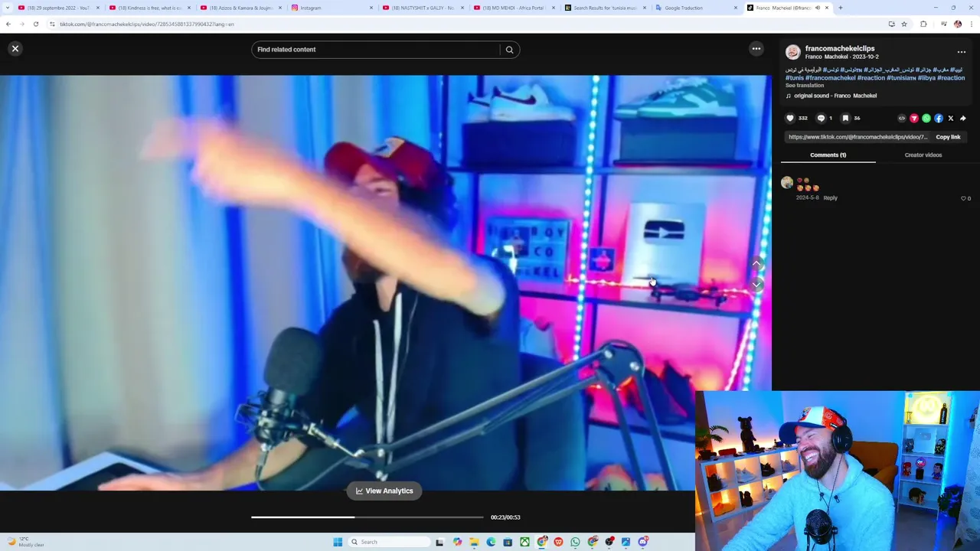Send to friends with the red arrow icon

point(914,119)
